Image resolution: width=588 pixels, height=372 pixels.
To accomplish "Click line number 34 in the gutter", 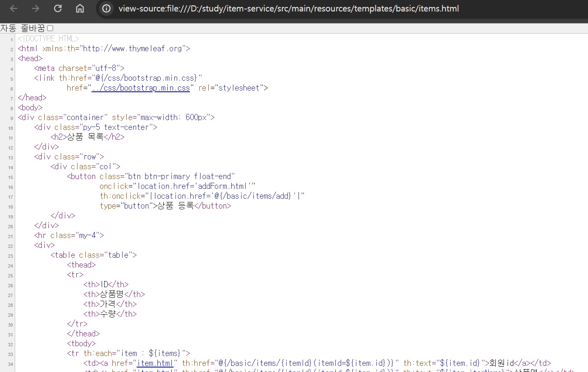I will (11, 364).
